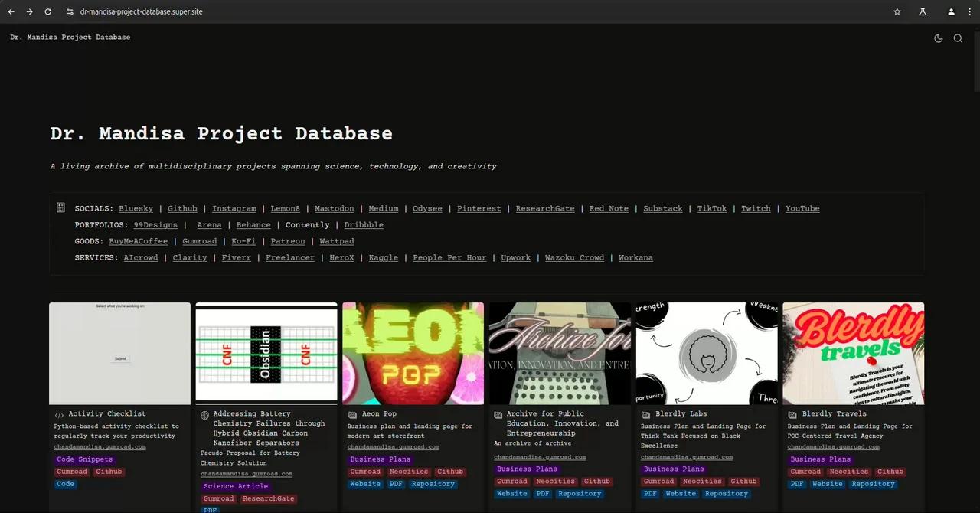
Task: Open the browser three-dot menu
Action: tap(969, 11)
